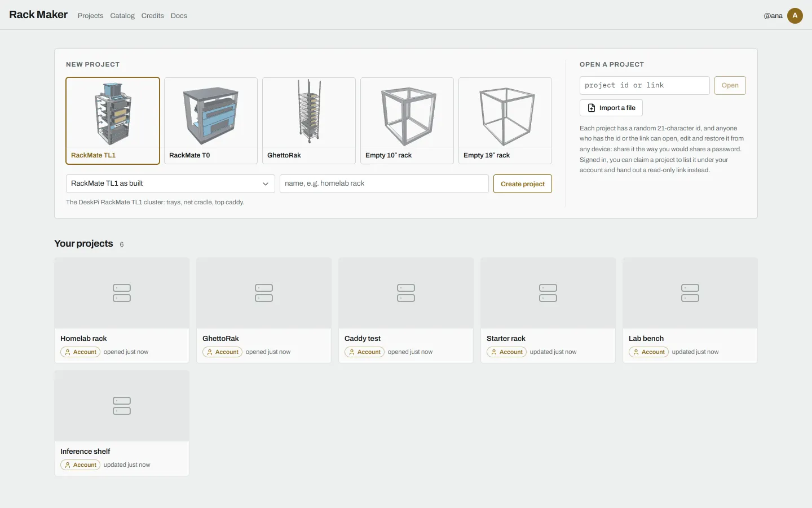The image size is (812, 508).
Task: Open the Inference shelf project rack icon
Action: 122,406
